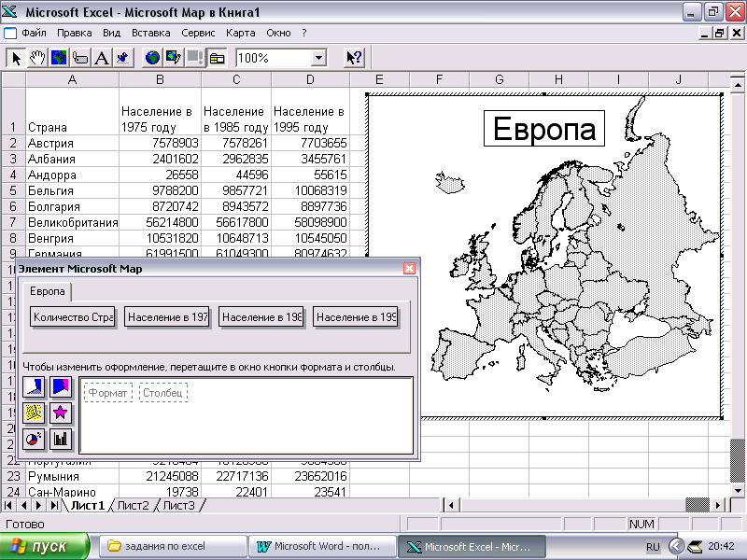Click the grayed map refresh exclamation icon
Screen dimensions: 747x560
coord(195,58)
